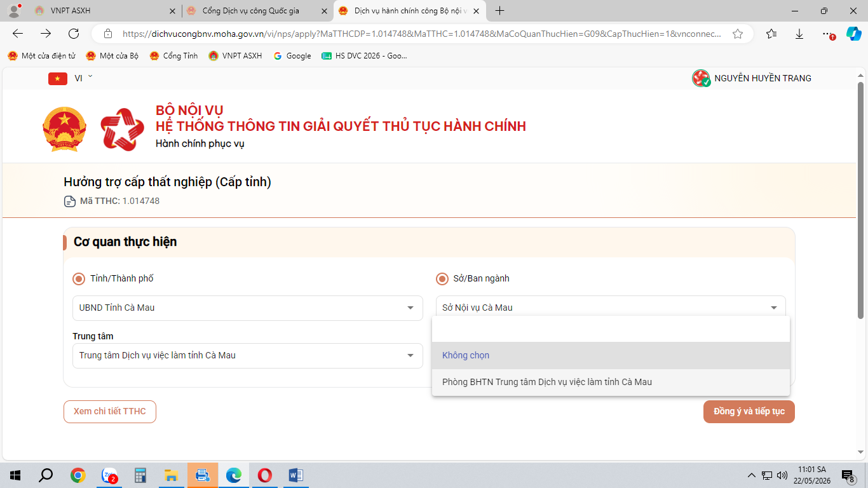
Task: Click the Đồng ý và tiếp tục button
Action: [x=749, y=412]
